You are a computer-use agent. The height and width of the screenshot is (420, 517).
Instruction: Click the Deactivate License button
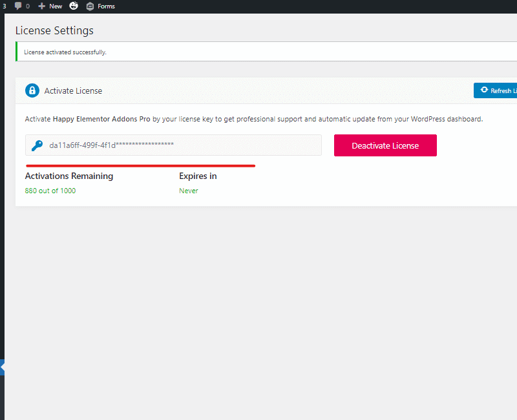point(385,145)
